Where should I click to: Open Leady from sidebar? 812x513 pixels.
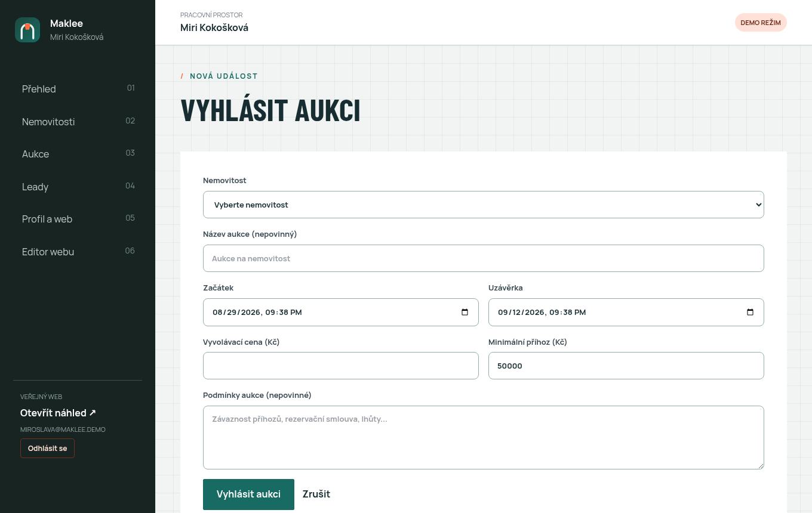[78, 187]
